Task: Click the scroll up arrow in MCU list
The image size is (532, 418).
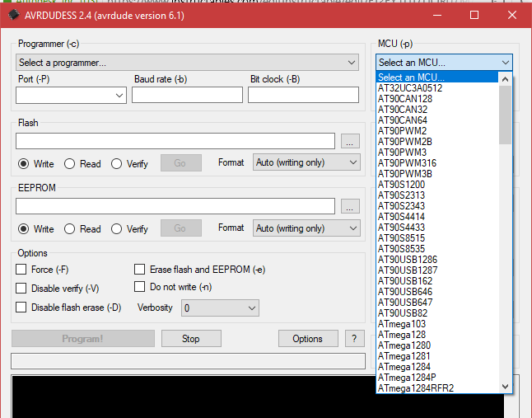Action: pyautogui.click(x=505, y=79)
